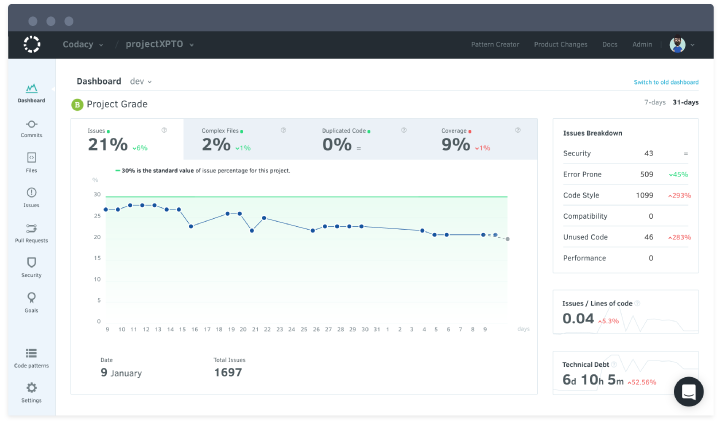Viewport: 721px width, 423px height.
Task: Select the 7-days time range
Action: [x=654, y=102]
